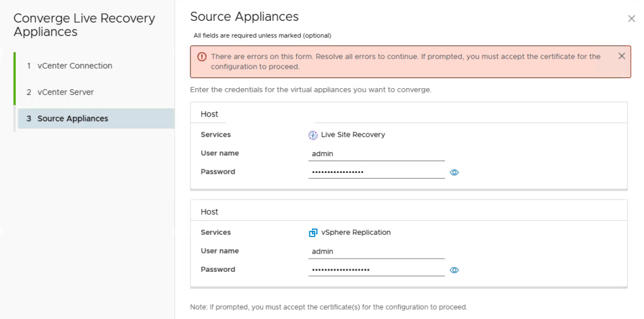Click the vSphere Replication service icon
The image size is (644, 319).
click(x=313, y=233)
